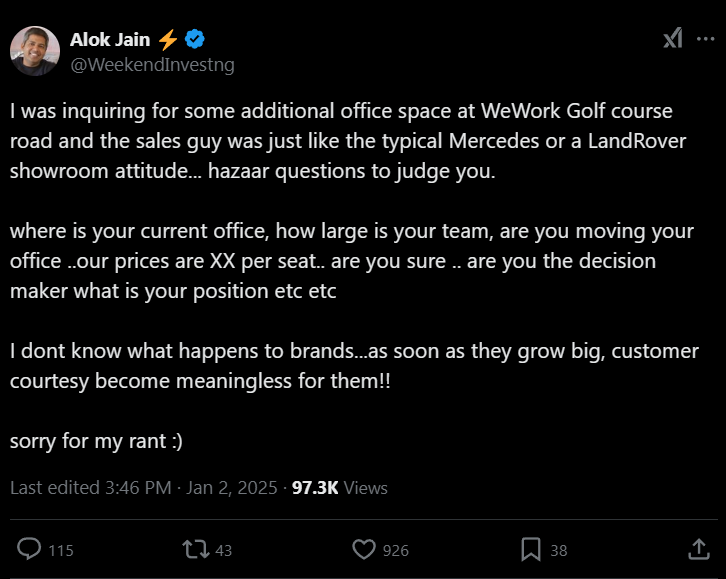Click the reply speech bubble icon
This screenshot has width=726, height=579.
pos(31,549)
